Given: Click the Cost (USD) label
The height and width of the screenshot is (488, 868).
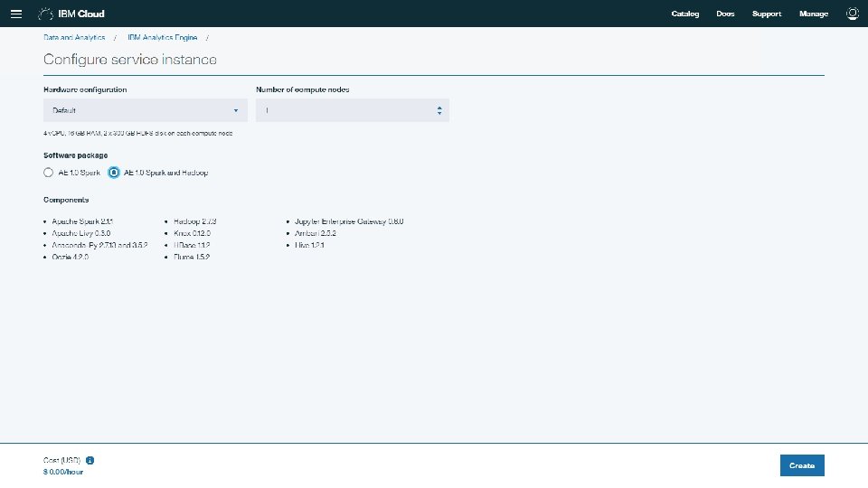Looking at the screenshot, I should pos(62,460).
